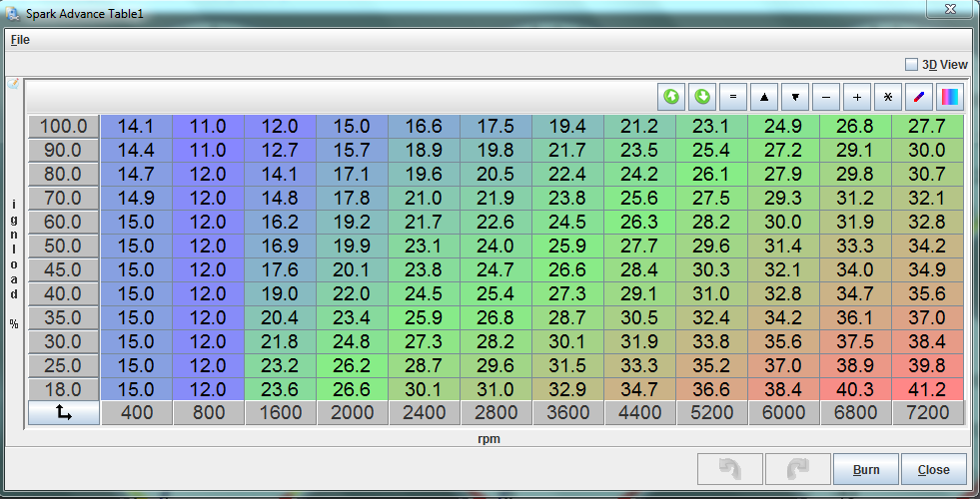Select the 41.2 cell at 7200 rpm
Image resolution: width=980 pixels, height=499 pixels.
pos(928,389)
